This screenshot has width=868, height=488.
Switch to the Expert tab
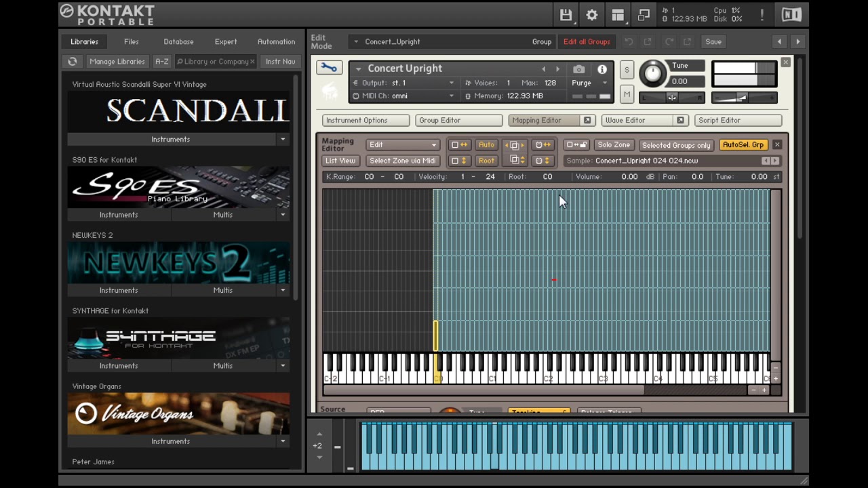(x=226, y=42)
